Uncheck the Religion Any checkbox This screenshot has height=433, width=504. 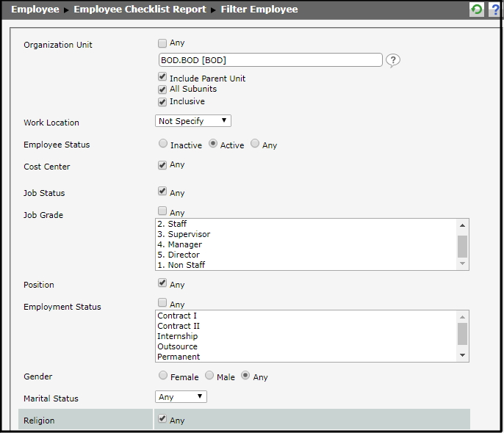[x=162, y=420]
